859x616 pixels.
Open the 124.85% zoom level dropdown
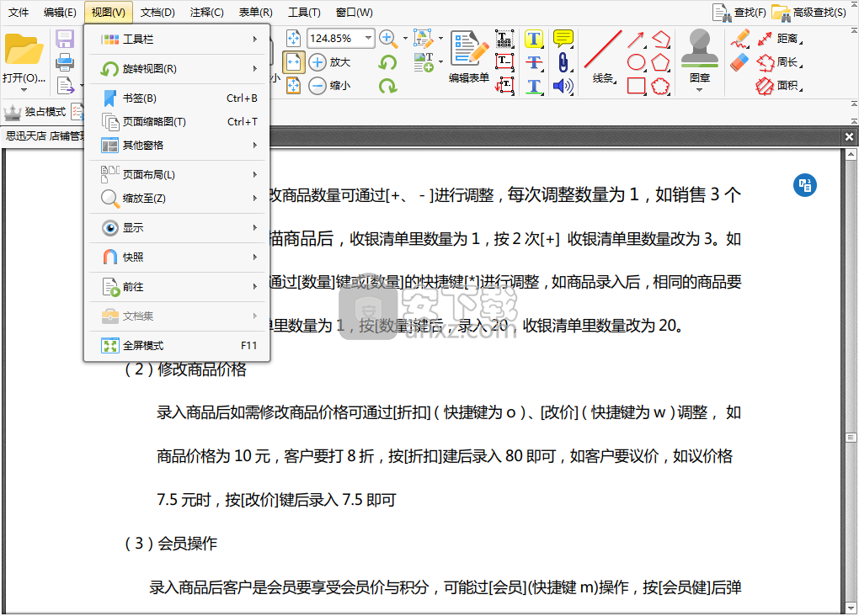pyautogui.click(x=368, y=39)
